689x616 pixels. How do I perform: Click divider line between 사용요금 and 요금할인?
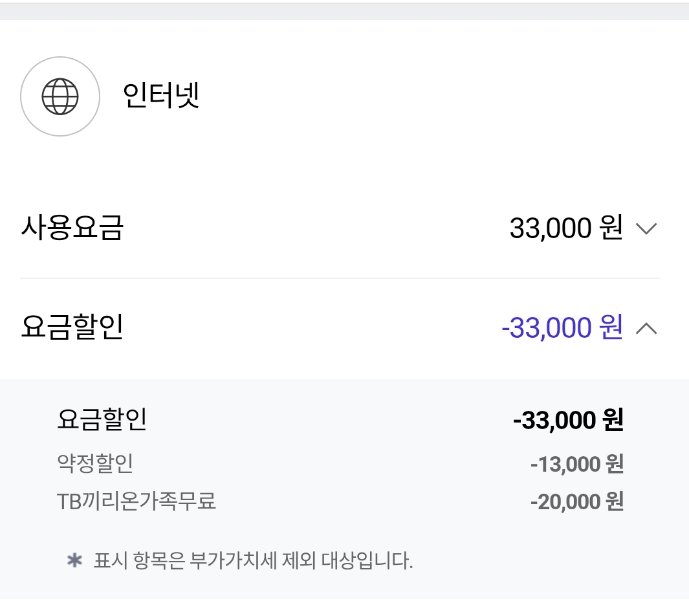tap(340, 278)
